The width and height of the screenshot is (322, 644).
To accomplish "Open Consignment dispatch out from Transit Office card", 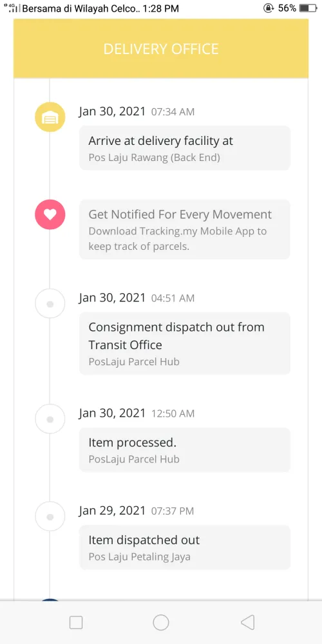I will (185, 343).
